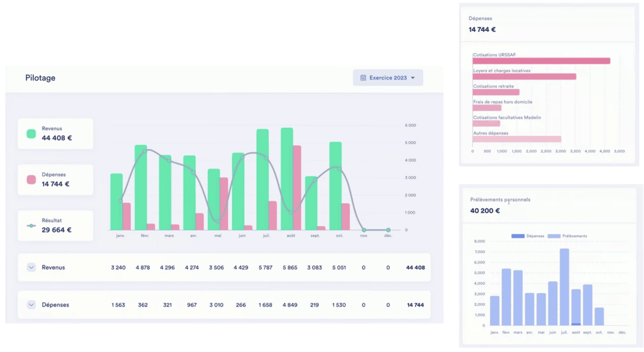Click the green août revenue bar
This screenshot has height=352, width=644.
pos(287,179)
